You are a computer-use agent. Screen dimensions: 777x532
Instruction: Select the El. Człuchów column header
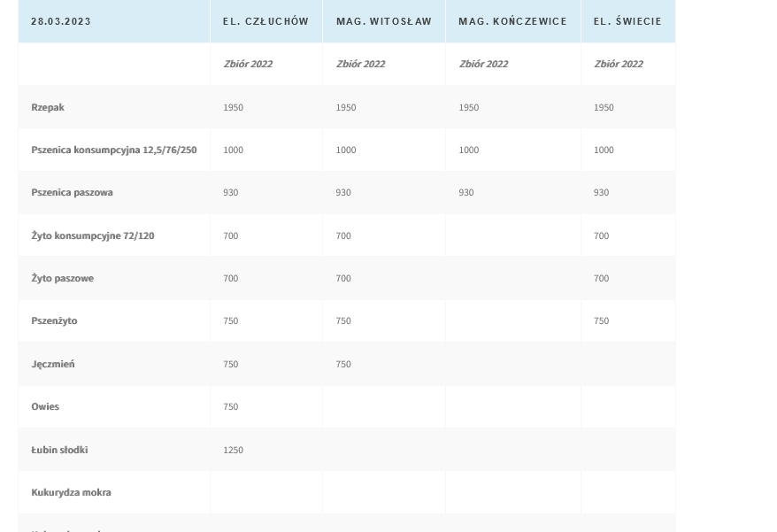(x=265, y=21)
